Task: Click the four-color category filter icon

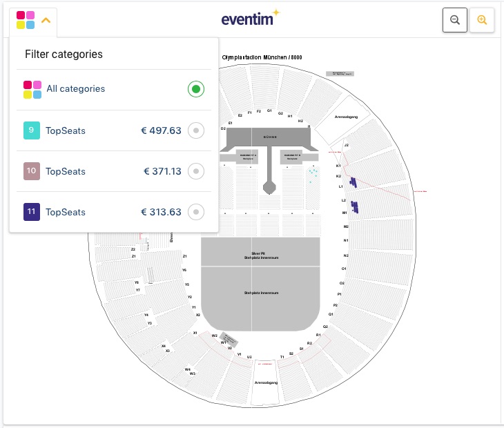Action: (x=26, y=20)
